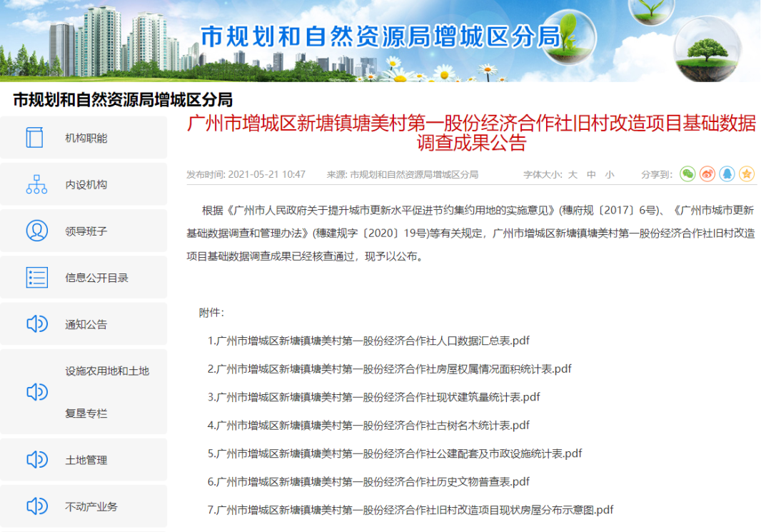Click the 内设机构 org-chart icon
The image size is (771, 532).
click(x=37, y=184)
